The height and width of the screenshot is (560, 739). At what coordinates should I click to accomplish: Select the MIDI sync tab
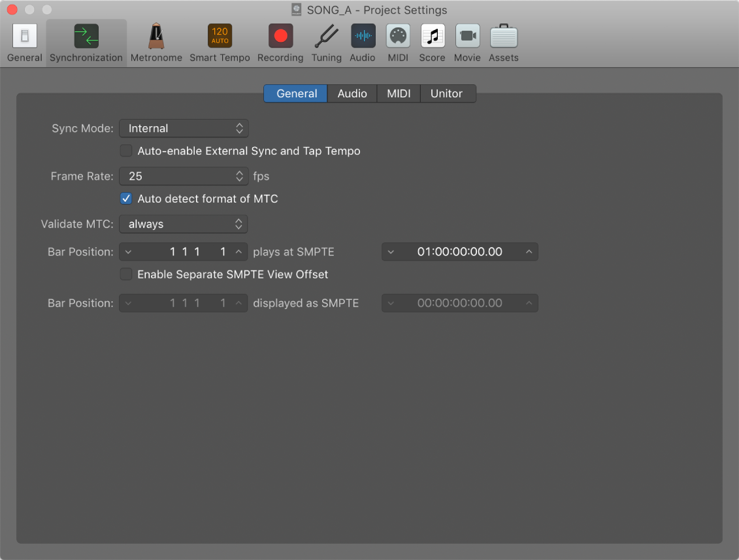click(x=399, y=93)
